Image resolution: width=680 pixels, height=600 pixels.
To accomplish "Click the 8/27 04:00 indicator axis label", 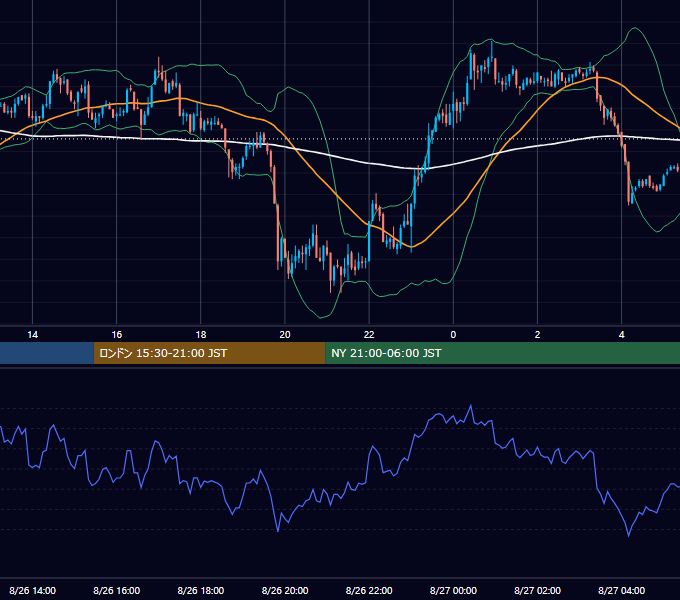I will (621, 590).
